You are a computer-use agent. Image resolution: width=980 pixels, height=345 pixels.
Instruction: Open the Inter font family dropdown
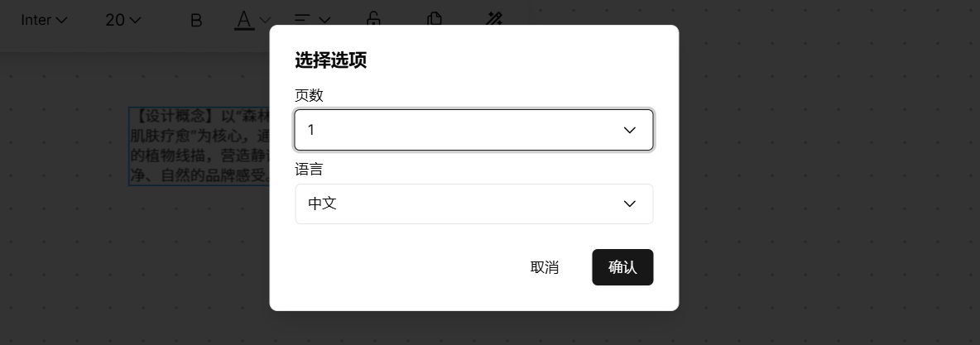(44, 20)
